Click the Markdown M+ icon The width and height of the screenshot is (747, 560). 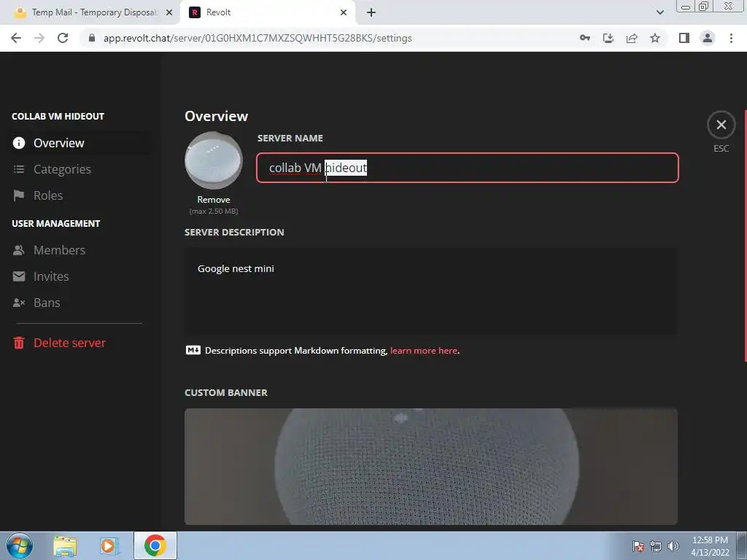click(193, 351)
